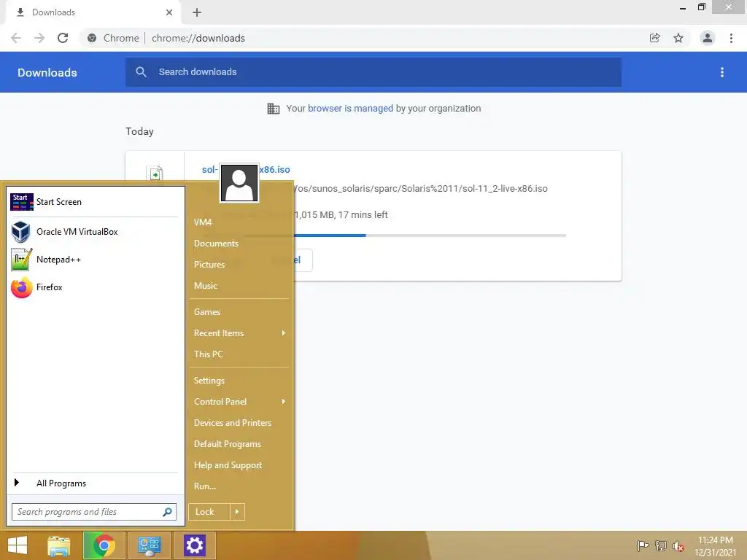Click the user account picture in Start menu

tap(239, 183)
